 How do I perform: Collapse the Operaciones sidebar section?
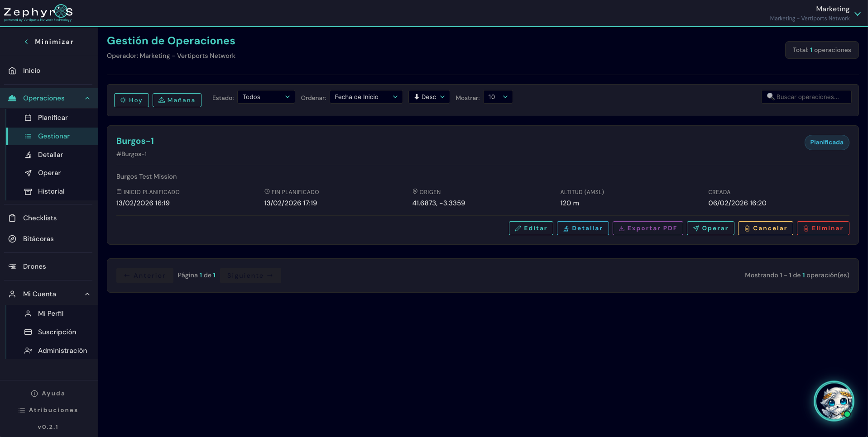point(87,98)
